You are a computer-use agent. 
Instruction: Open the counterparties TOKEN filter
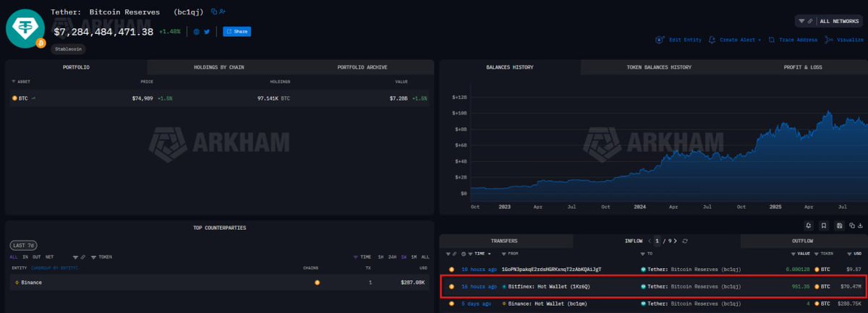(x=102, y=257)
